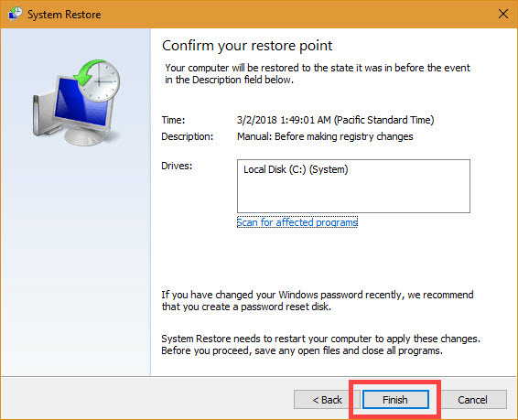Click the System Restore title bar icon

[x=15, y=14]
